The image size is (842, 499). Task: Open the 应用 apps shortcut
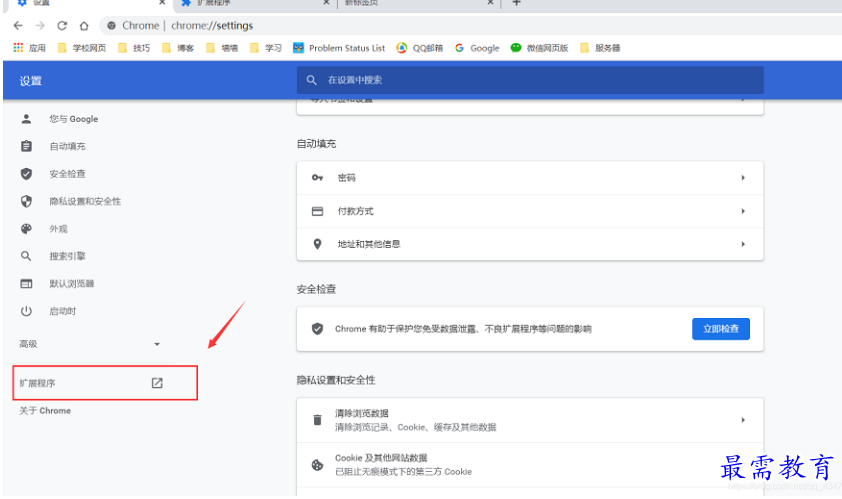tap(30, 48)
